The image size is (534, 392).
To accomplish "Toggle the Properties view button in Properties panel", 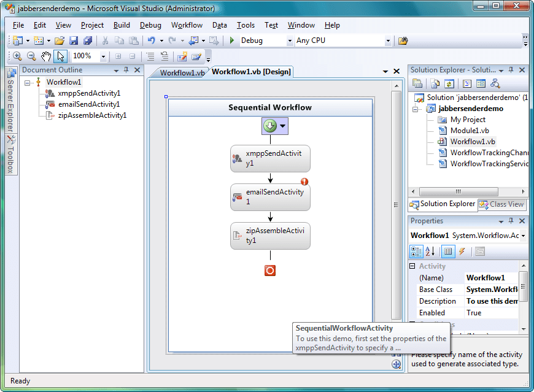I will coord(448,252).
